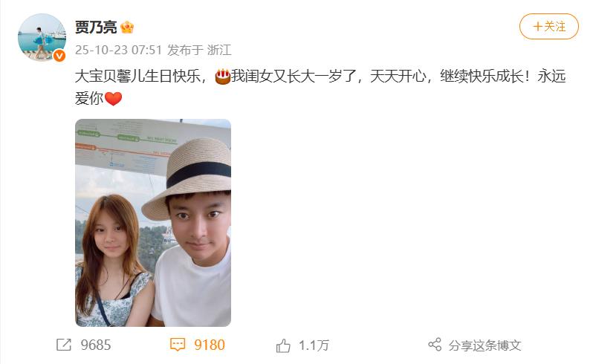Click the 9685 repost count
The height and width of the screenshot is (364, 596).
[x=96, y=345]
